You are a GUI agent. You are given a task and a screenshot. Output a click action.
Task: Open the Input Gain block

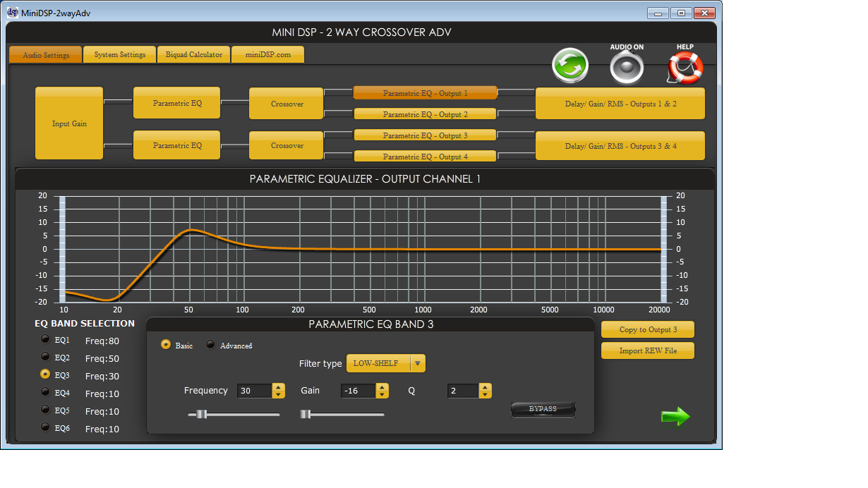pyautogui.click(x=69, y=123)
